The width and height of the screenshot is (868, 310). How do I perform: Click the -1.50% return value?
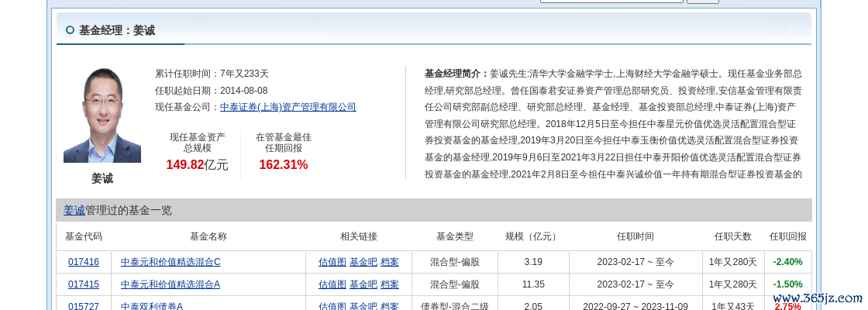[788, 284]
